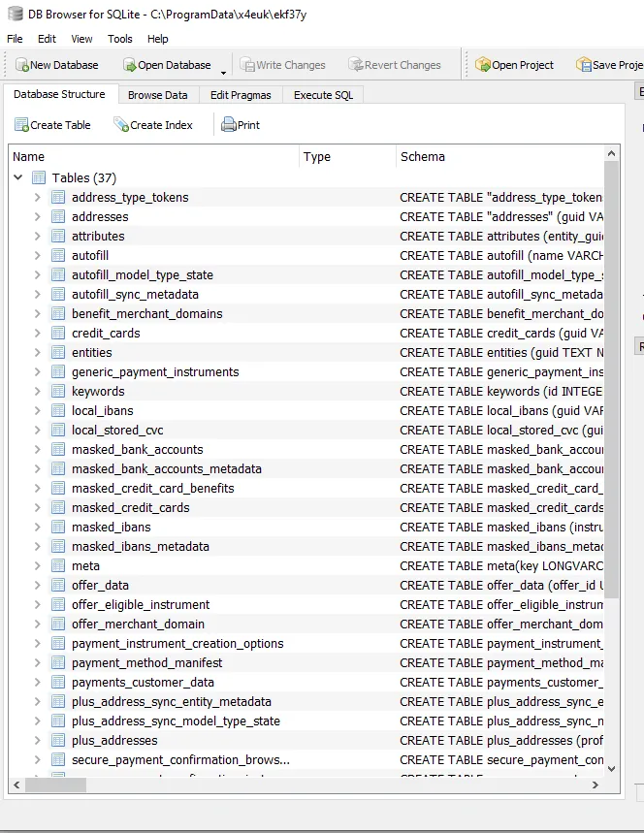Click the Create Table icon

(21, 125)
